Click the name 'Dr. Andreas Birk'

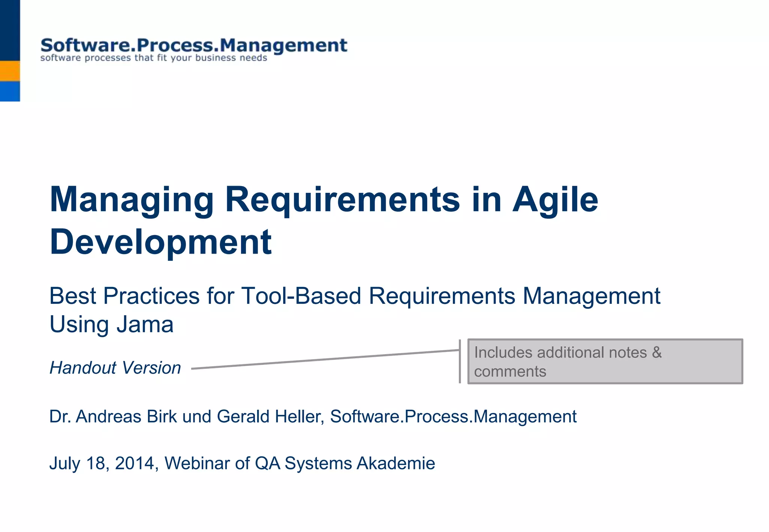tap(113, 417)
